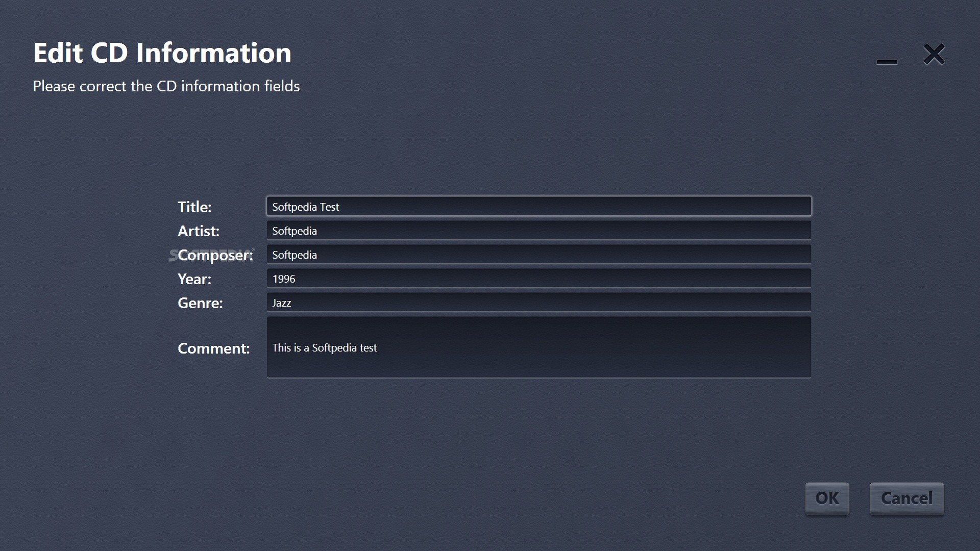This screenshot has height=551, width=980.
Task: Click the Title input field
Action: pyautogui.click(x=539, y=206)
